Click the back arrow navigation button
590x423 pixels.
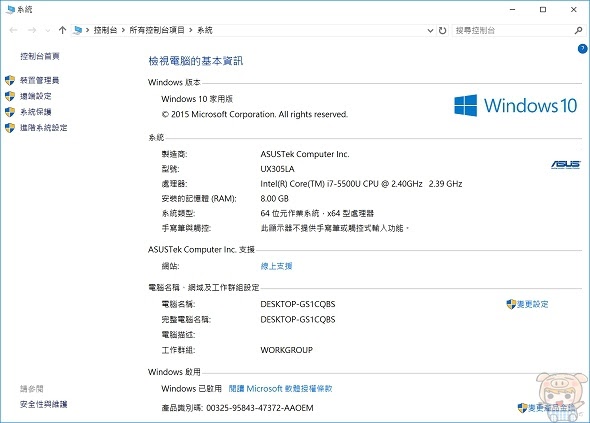(x=14, y=30)
